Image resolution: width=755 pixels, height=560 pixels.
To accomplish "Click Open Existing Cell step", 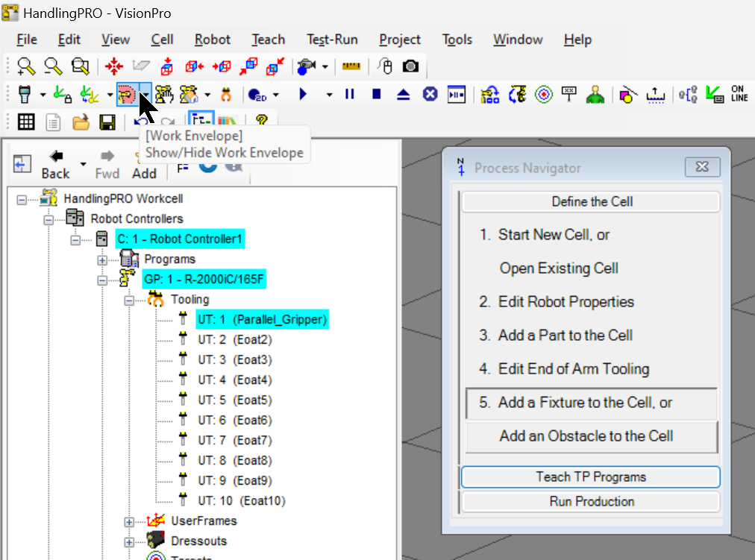I will (559, 268).
